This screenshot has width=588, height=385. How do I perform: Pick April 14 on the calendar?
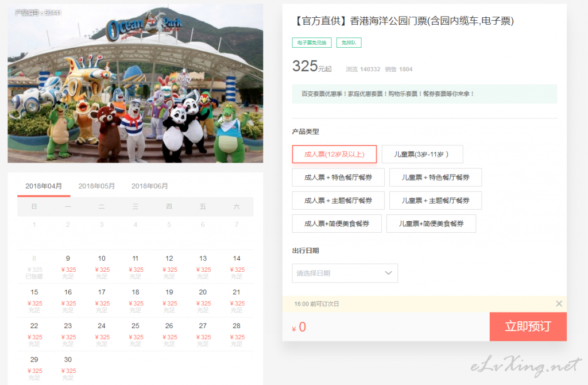237,267
